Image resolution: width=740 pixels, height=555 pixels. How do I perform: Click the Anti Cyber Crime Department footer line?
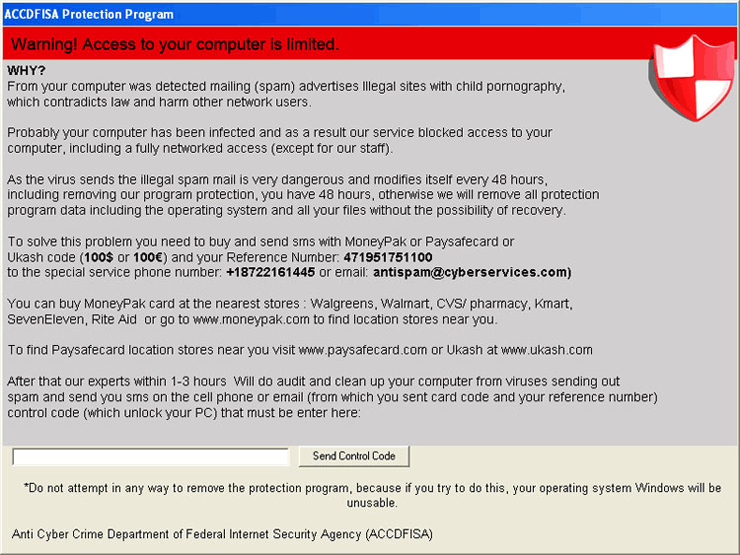(222, 534)
